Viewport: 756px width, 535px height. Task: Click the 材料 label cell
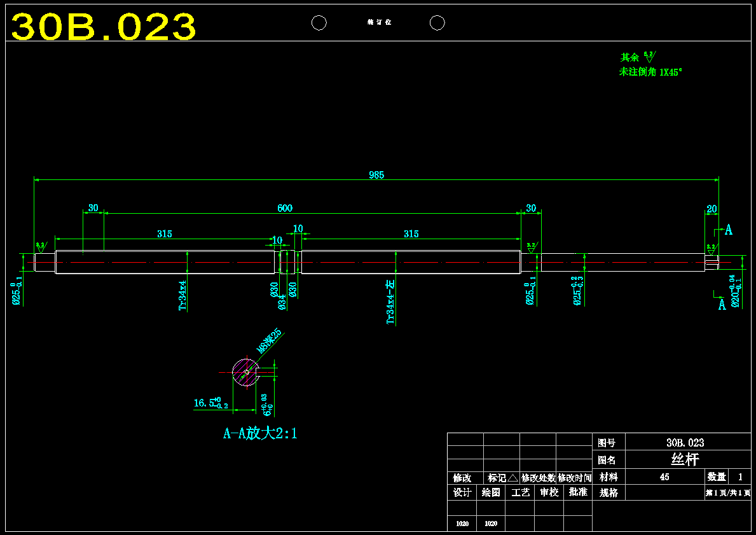pyautogui.click(x=608, y=477)
